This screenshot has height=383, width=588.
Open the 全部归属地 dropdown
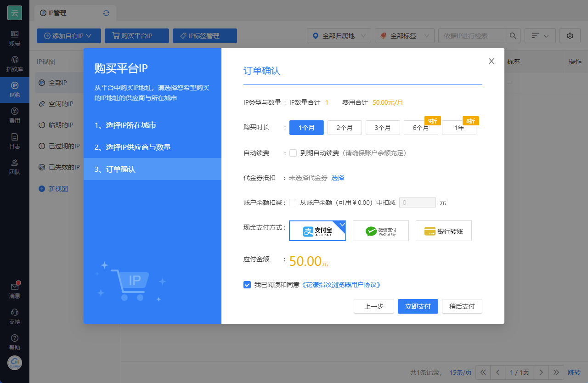pos(339,36)
